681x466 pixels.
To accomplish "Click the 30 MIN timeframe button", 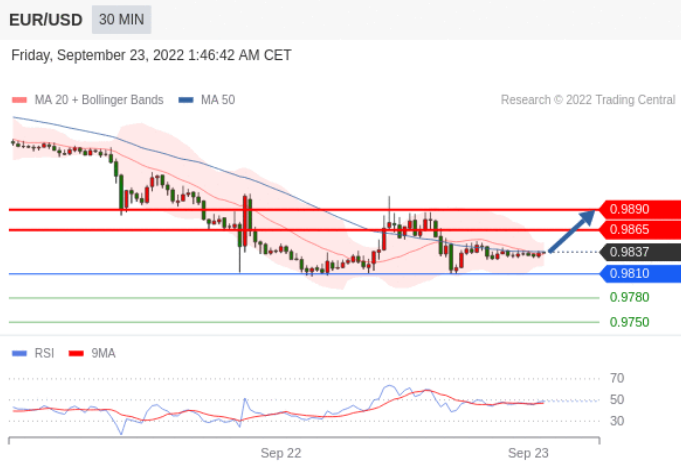I will 121,20.
